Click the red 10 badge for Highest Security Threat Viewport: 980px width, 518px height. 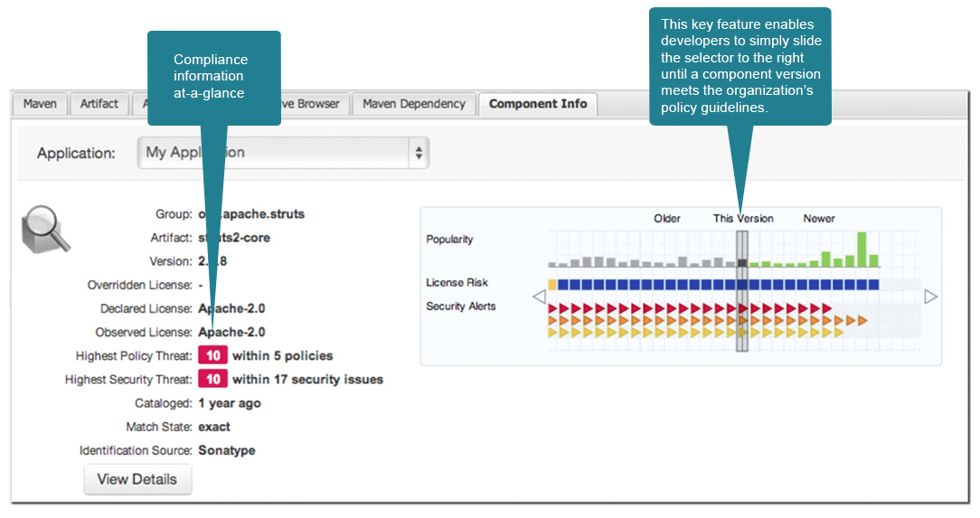tap(213, 380)
